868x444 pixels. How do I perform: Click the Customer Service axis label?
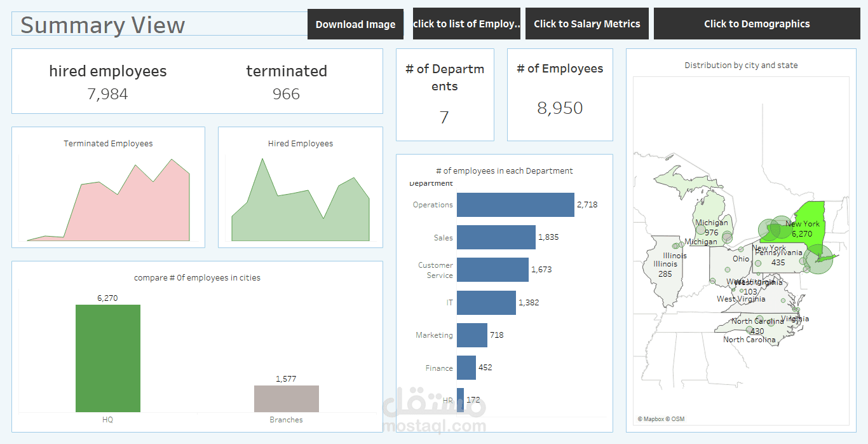coord(435,270)
